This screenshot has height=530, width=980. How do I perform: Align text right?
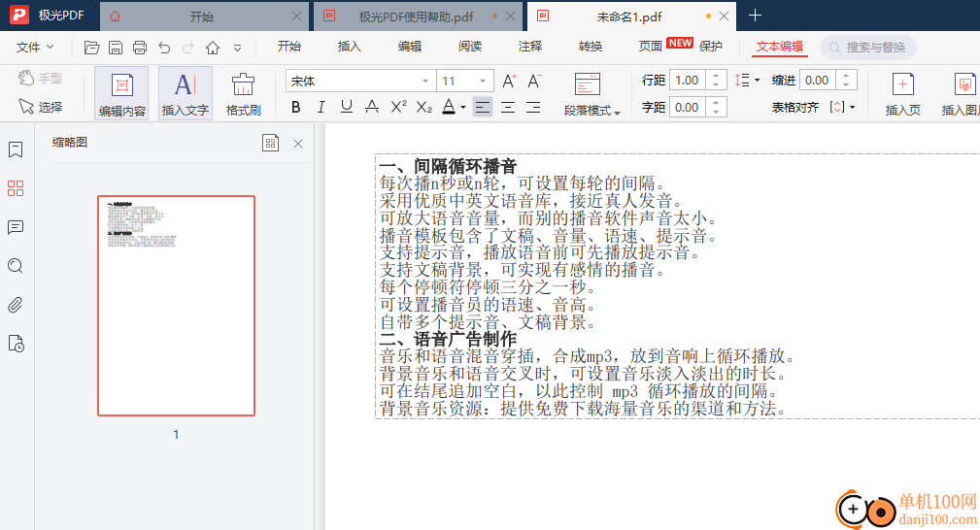click(533, 108)
